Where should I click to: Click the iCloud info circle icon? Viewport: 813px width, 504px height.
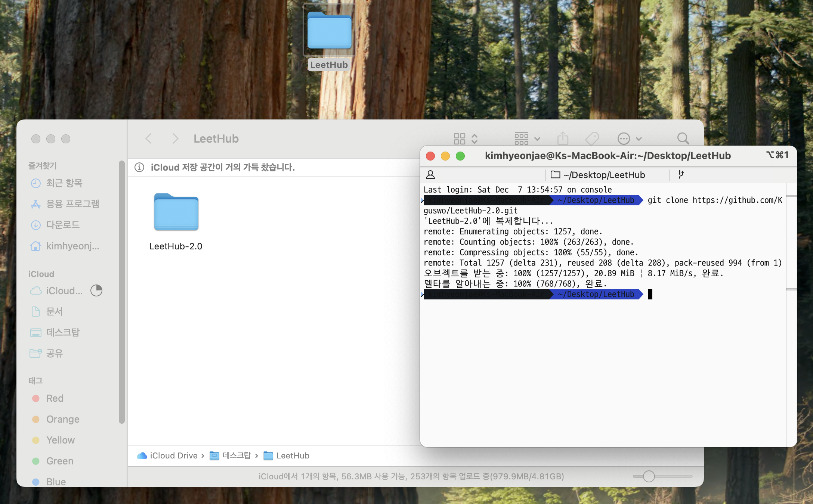pyautogui.click(x=139, y=167)
